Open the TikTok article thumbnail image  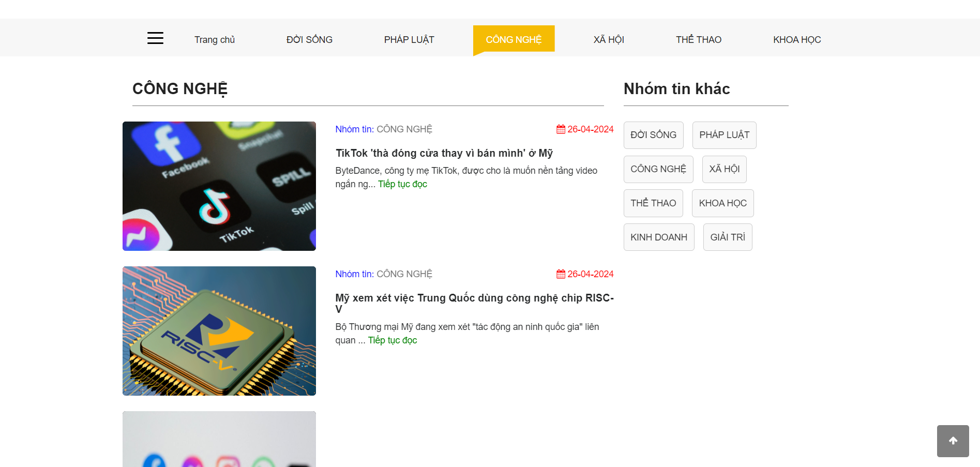click(219, 186)
